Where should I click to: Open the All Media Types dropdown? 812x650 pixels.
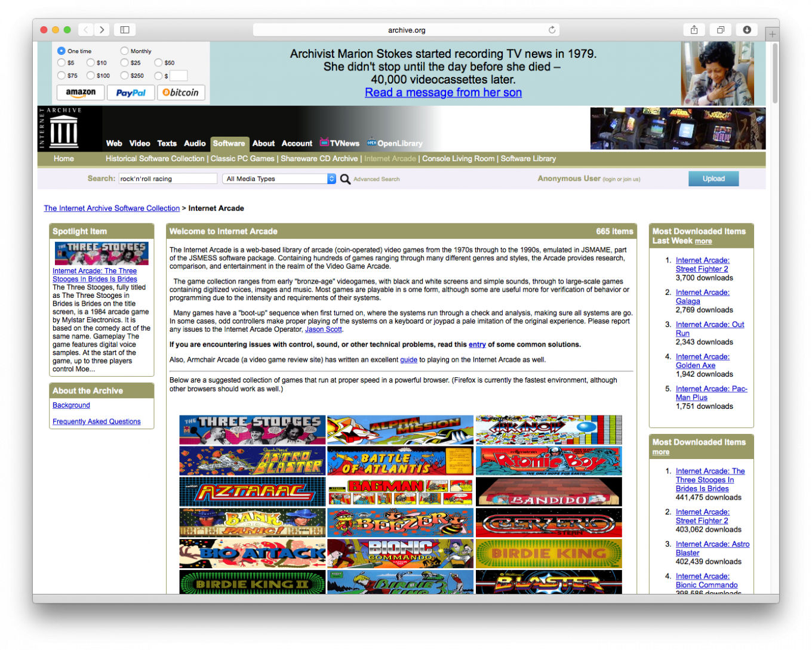tap(279, 179)
